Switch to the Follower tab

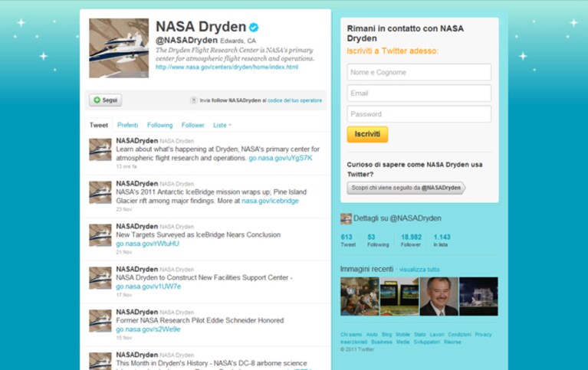click(x=192, y=125)
